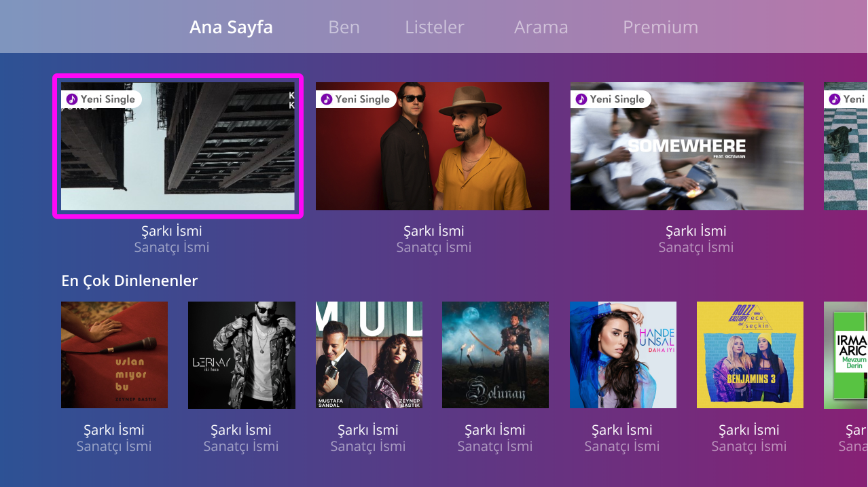This screenshot has height=487, width=868.
Task: Go to the Listeler tab
Action: pos(435,27)
